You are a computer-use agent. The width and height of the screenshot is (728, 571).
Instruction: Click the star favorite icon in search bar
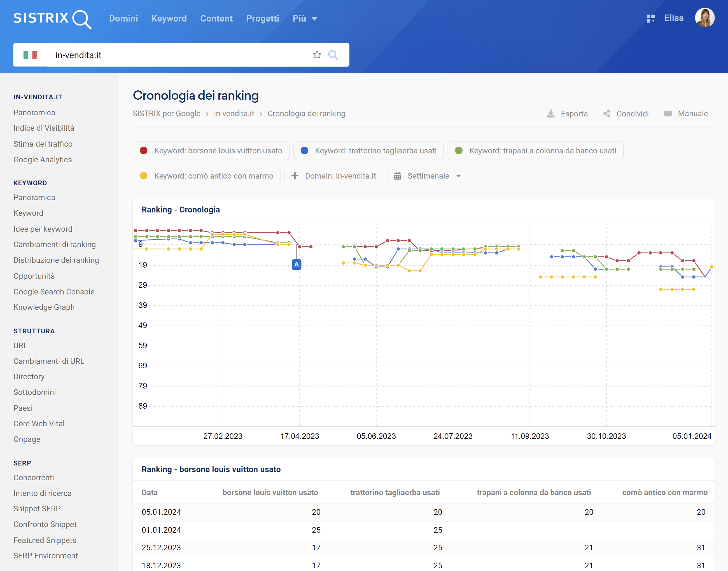click(x=317, y=55)
